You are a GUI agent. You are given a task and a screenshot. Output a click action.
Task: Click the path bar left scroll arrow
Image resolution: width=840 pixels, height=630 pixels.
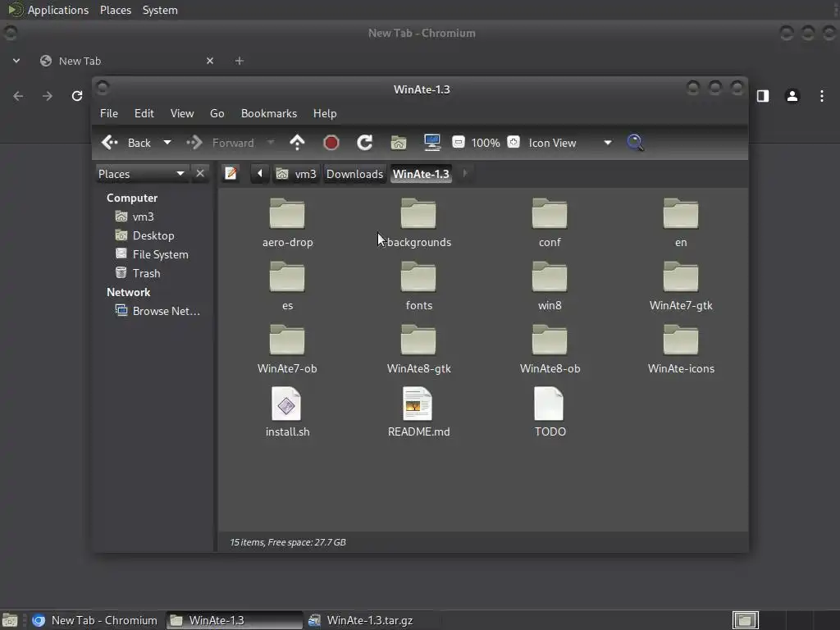tap(260, 174)
